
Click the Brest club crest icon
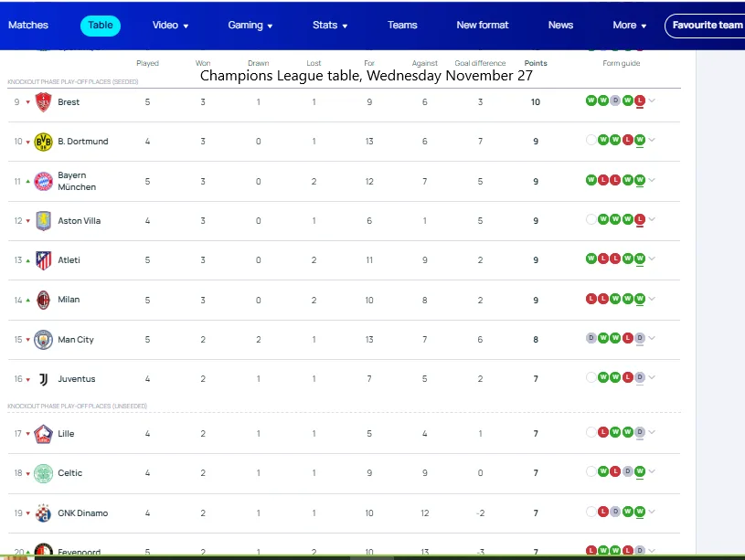coord(43,102)
